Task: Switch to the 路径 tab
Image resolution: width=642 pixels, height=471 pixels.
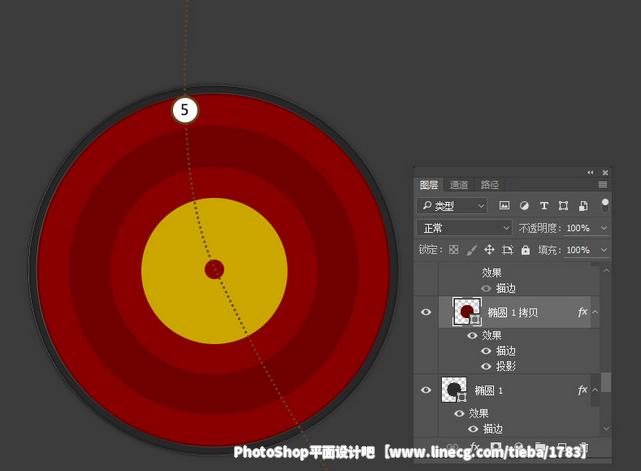Action: 490,185
